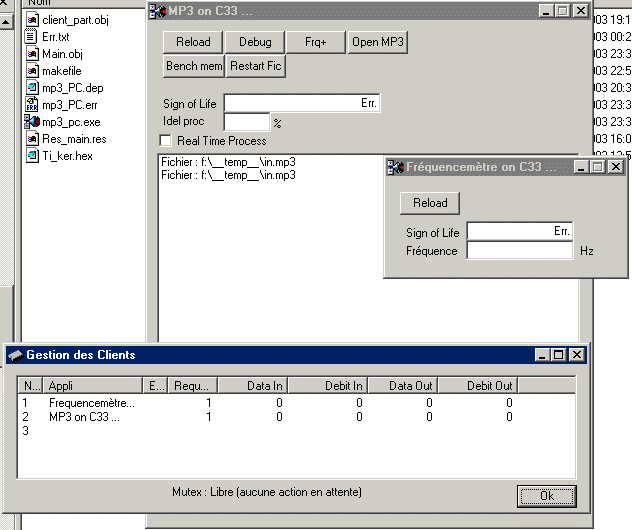Viewport: 632px width, 530px height.
Task: Click the Fréquence Hz input field
Action: pyautogui.click(x=519, y=251)
